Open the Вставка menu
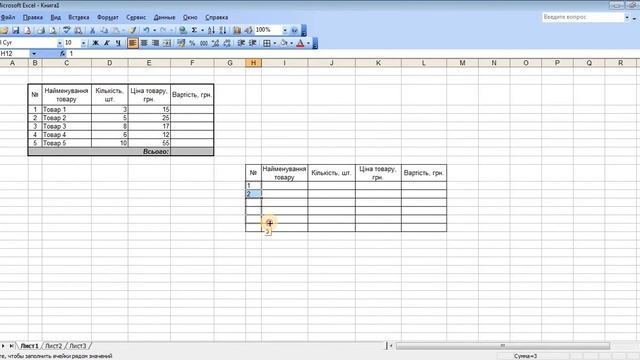This screenshot has height=360, width=640. click(x=79, y=18)
